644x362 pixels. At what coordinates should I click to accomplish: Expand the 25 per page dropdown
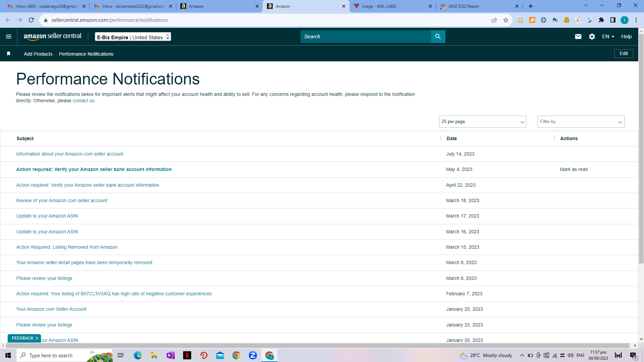click(x=482, y=122)
